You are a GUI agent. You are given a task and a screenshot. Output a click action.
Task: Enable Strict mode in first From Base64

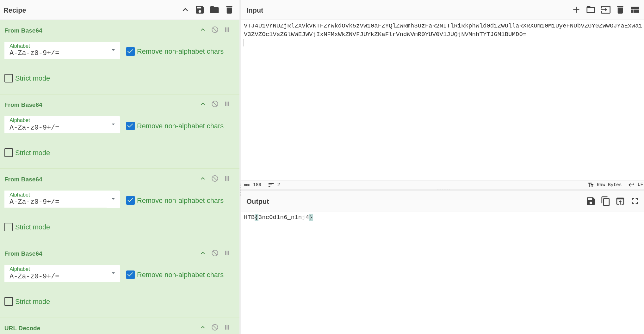(9, 78)
